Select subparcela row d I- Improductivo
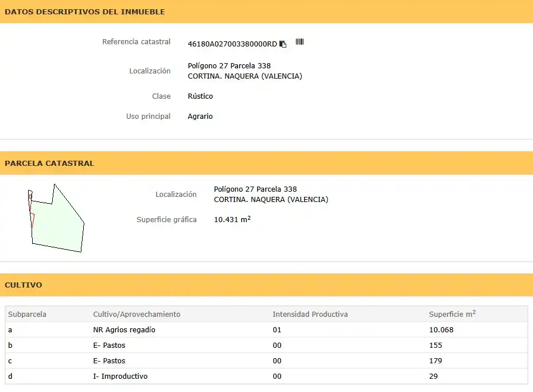Image resolution: width=533 pixels, height=392 pixels. click(x=266, y=377)
